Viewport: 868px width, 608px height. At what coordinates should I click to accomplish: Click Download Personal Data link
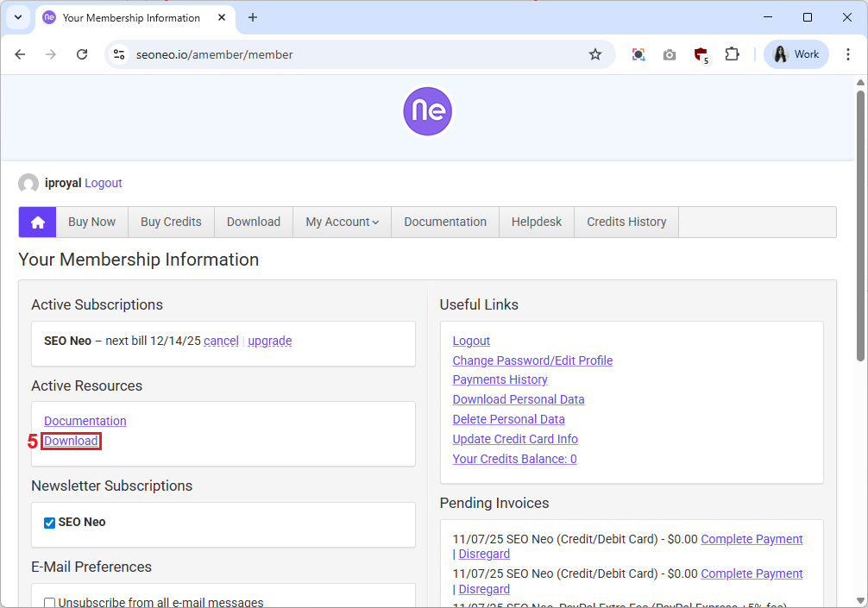(519, 399)
